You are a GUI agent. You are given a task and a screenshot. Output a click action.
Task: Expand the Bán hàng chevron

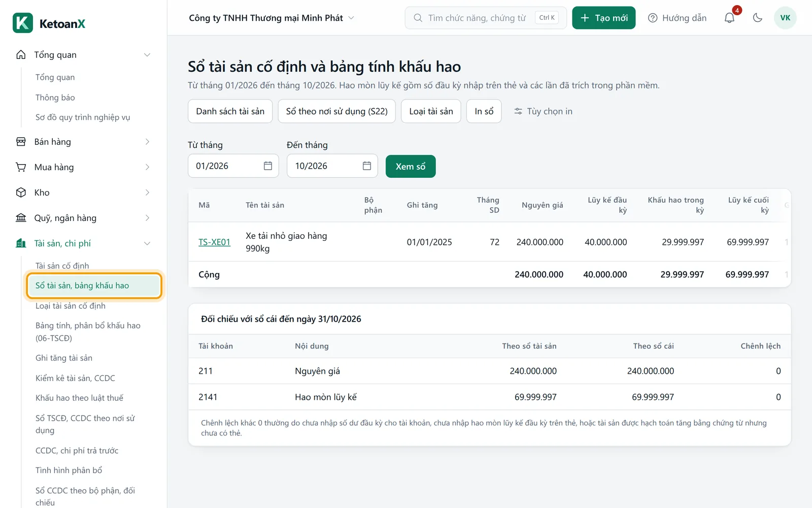pos(147,142)
